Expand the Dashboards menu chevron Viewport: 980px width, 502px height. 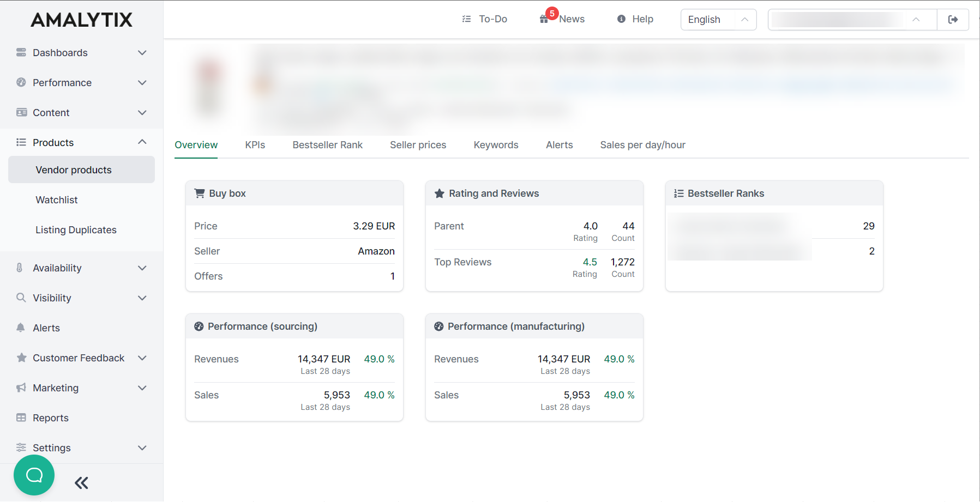[142, 53]
